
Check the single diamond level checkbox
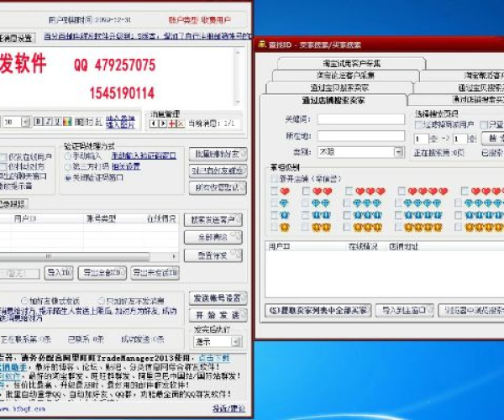[x=274, y=203]
